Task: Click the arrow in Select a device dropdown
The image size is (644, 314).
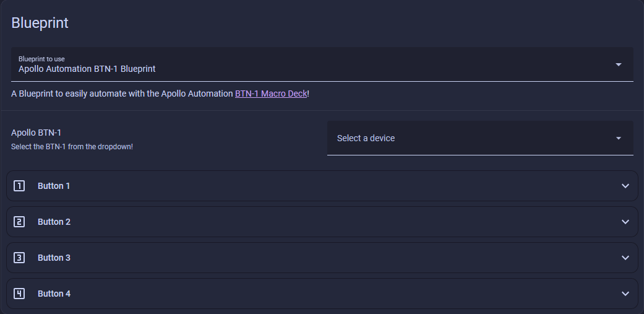Action: tap(618, 138)
